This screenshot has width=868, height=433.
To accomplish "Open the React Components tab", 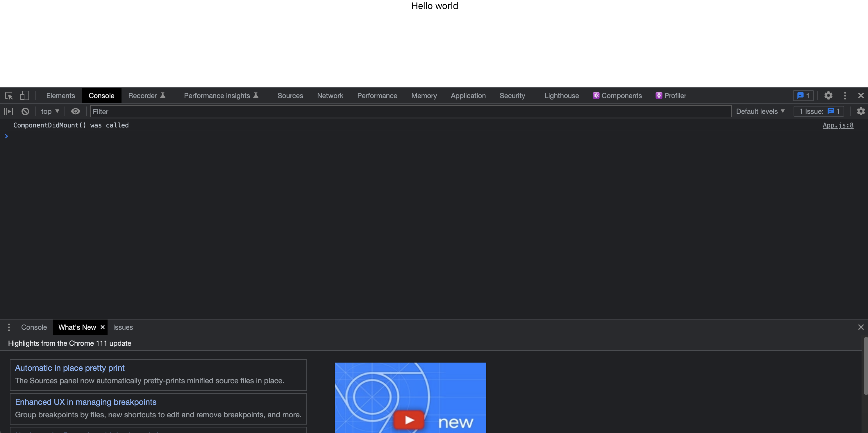I will pos(617,96).
